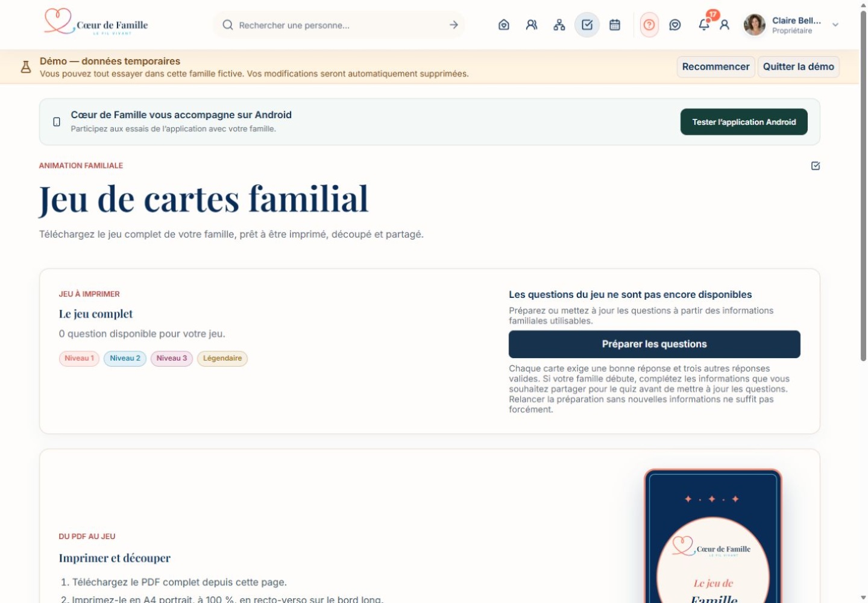Select the Niveau 3 tag

172,358
